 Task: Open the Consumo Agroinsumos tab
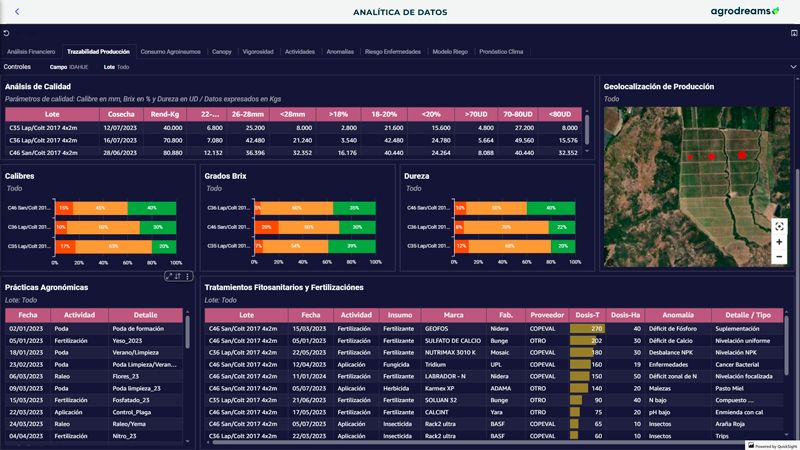171,51
